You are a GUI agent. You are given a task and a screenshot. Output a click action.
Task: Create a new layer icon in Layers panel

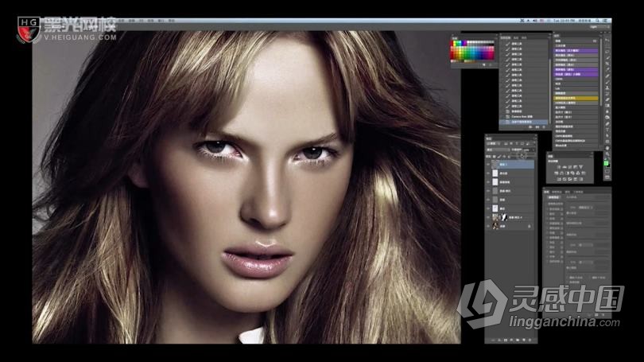[524, 341]
